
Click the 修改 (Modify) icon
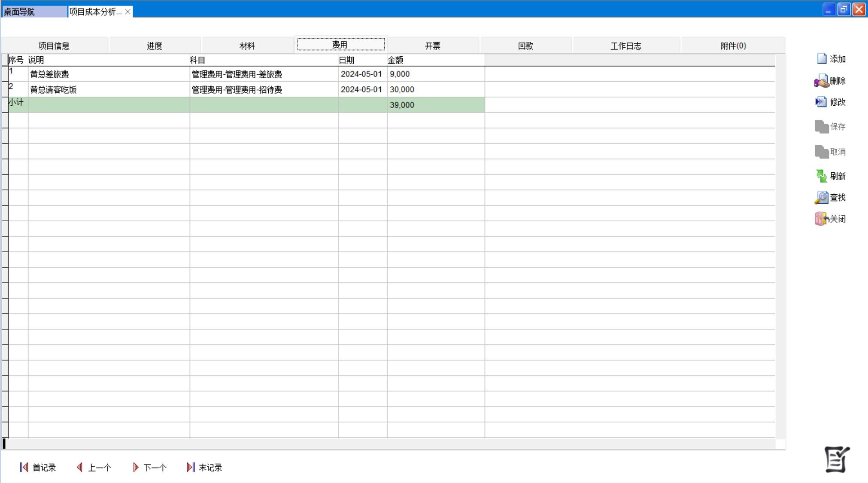point(821,102)
